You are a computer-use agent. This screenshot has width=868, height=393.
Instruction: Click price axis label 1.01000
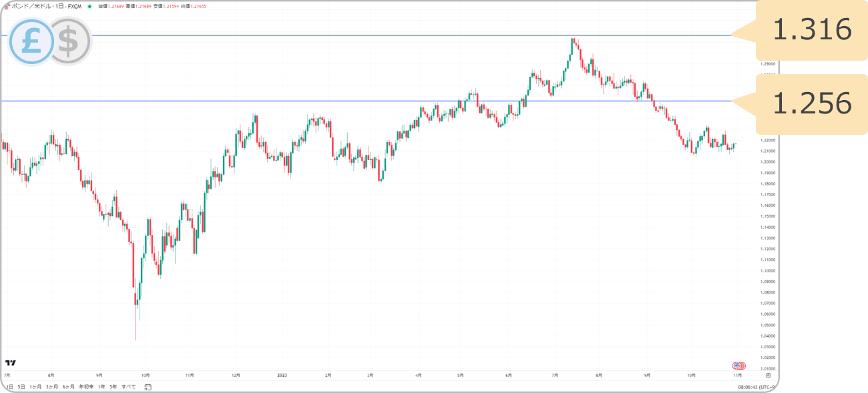(767, 368)
